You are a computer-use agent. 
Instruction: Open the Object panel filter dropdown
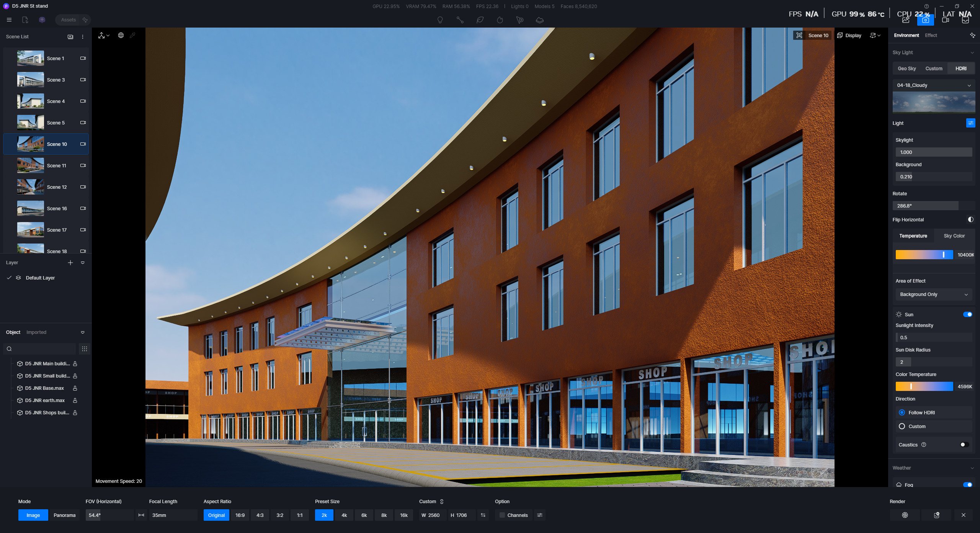pos(83,332)
